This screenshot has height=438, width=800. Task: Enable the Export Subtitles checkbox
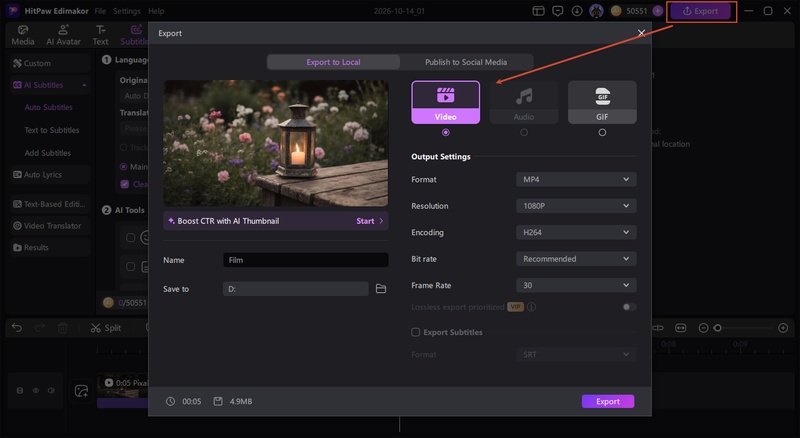tap(415, 332)
